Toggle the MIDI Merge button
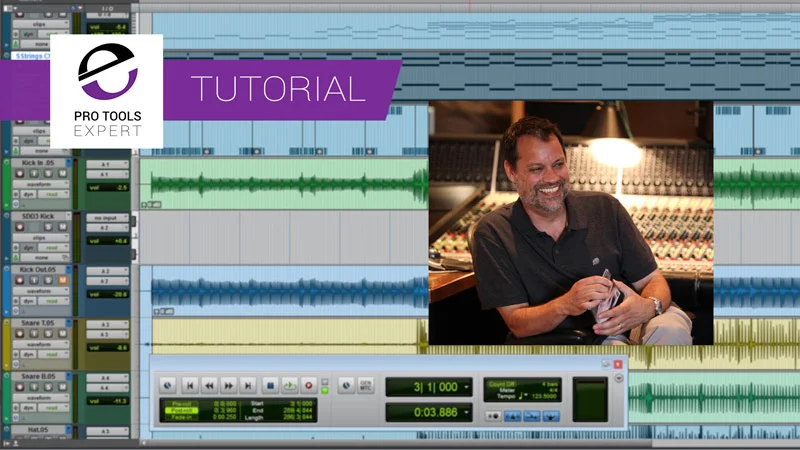Viewport: 800px width, 450px height. [x=532, y=416]
